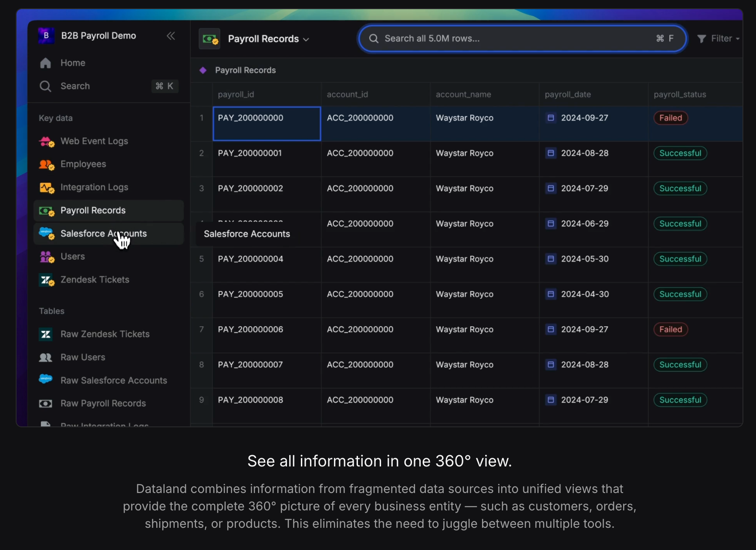
Task: Click the Web Event Logs icon
Action: (x=47, y=141)
